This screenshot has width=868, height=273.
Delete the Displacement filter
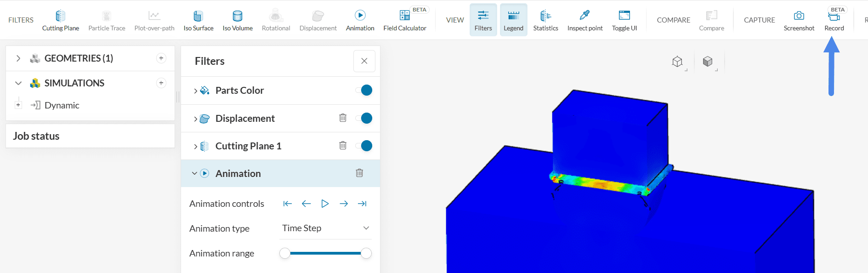tap(343, 118)
